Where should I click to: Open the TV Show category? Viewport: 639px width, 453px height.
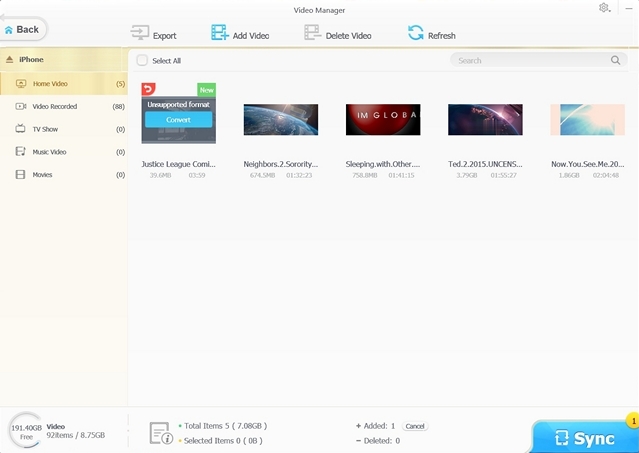(64, 129)
